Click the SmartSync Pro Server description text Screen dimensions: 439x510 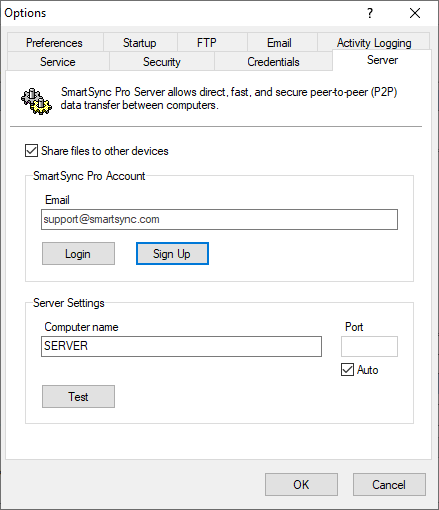[229, 98]
